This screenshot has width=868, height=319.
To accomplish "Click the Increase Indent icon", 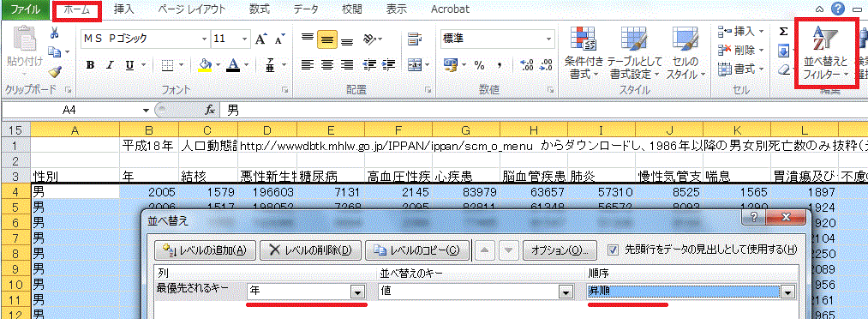I will (x=389, y=65).
